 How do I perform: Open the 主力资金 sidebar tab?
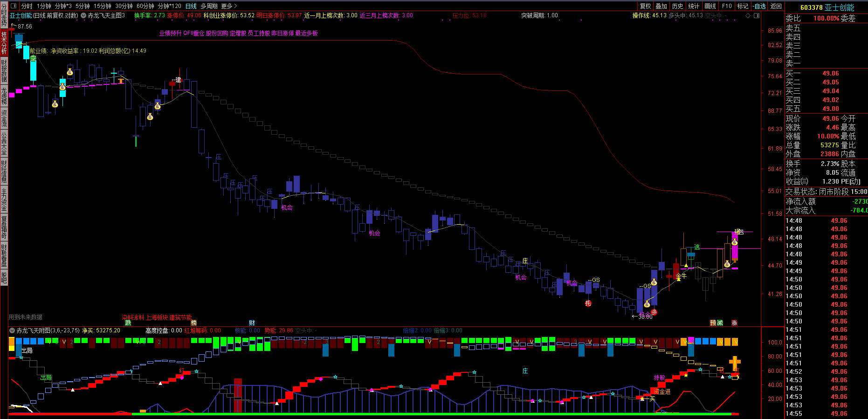4,199
